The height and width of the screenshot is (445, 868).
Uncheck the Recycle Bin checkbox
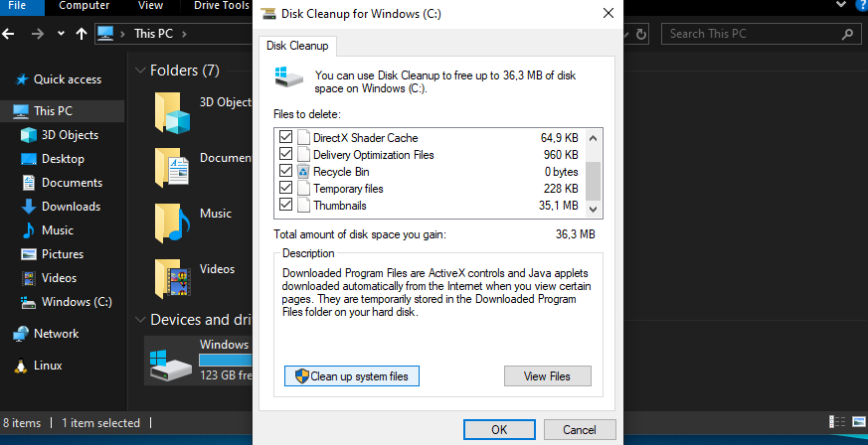(285, 171)
